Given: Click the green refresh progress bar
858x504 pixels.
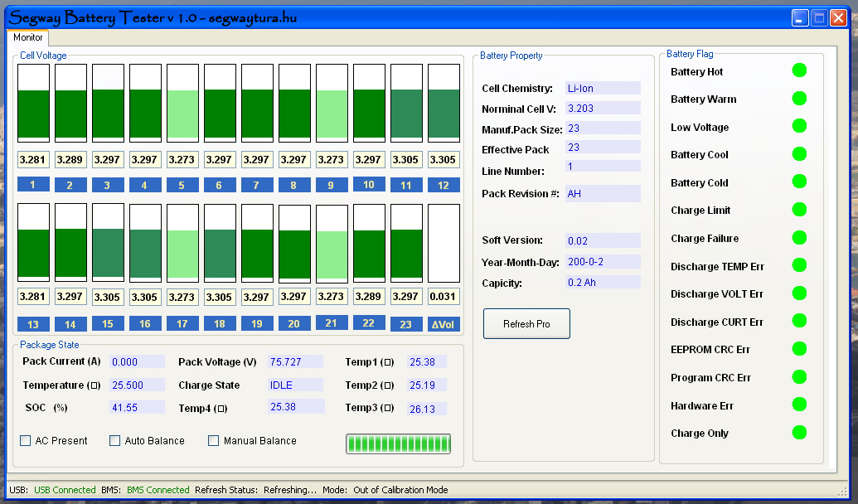Looking at the screenshot, I should pyautogui.click(x=399, y=444).
